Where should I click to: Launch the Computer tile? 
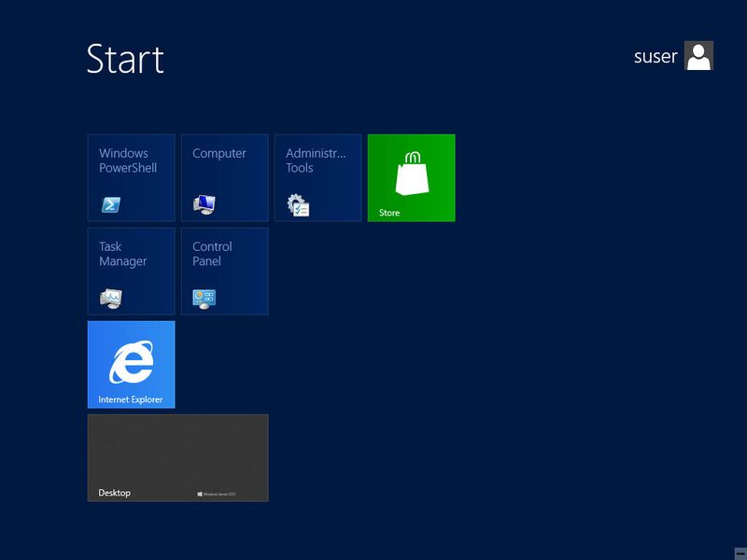(224, 177)
